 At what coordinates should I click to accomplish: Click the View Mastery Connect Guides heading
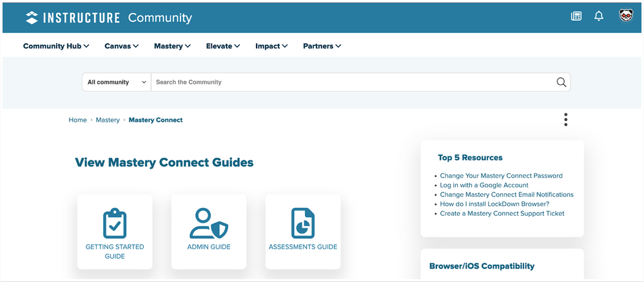click(x=164, y=162)
